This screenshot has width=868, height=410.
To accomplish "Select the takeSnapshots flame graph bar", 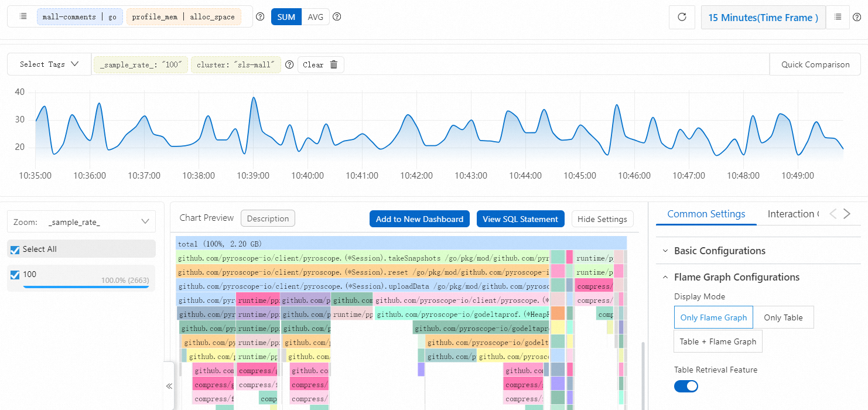I will click(x=363, y=258).
